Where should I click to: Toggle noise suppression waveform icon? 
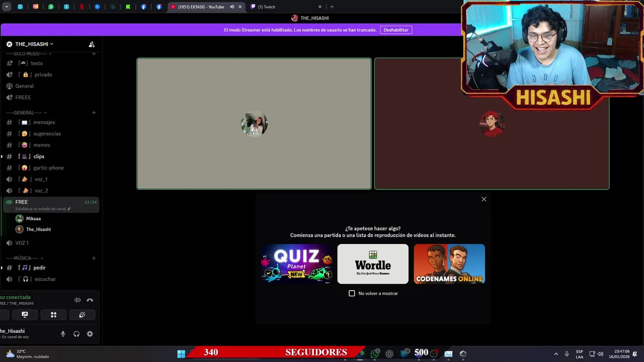pyautogui.click(x=77, y=300)
